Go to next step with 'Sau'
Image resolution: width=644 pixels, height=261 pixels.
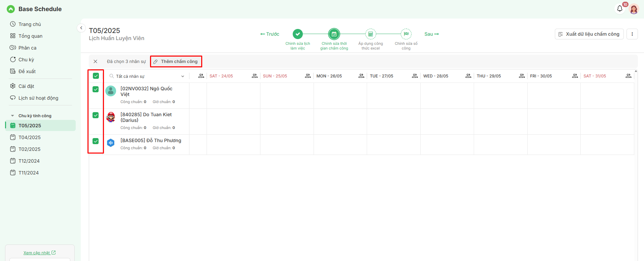coord(432,34)
